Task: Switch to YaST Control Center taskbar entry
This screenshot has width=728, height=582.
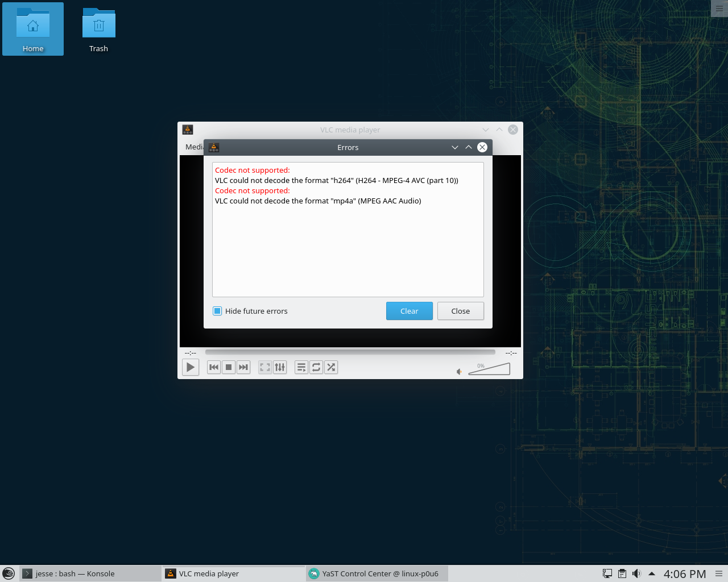Action: coord(377,573)
